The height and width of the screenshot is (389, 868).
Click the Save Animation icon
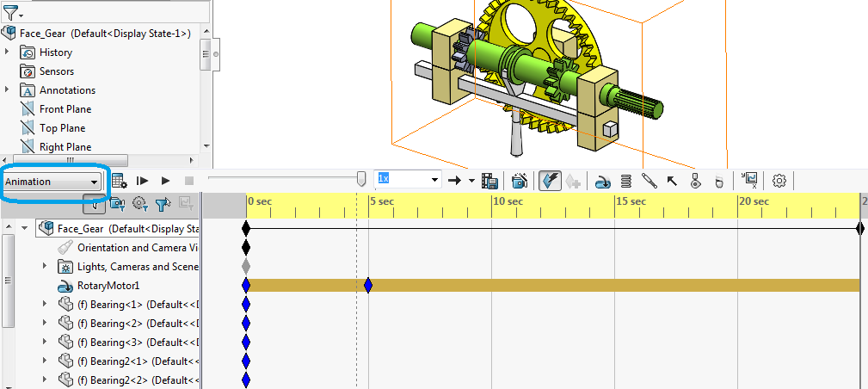(x=489, y=181)
